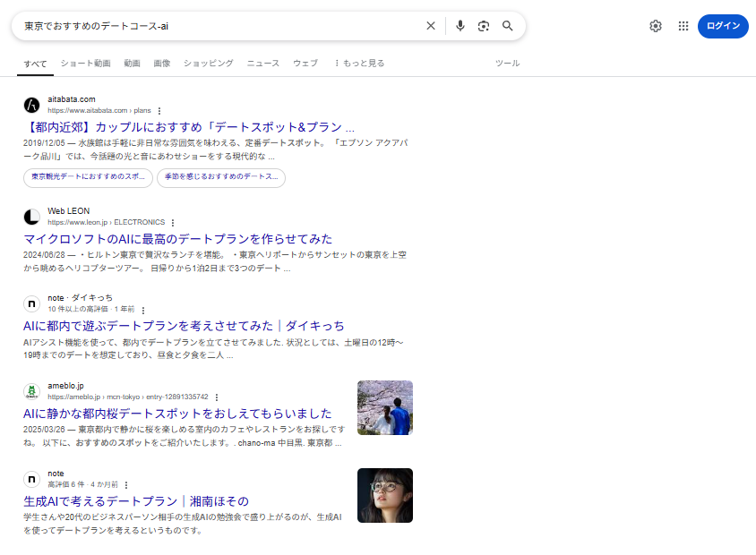The height and width of the screenshot is (555, 756).
Task: Click the woman with glasses thumbnail
Action: 385,496
